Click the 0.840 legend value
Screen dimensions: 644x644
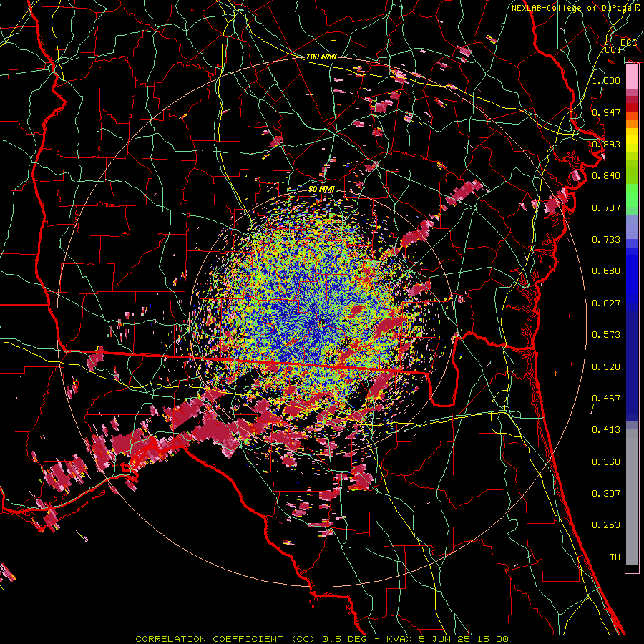(606, 176)
